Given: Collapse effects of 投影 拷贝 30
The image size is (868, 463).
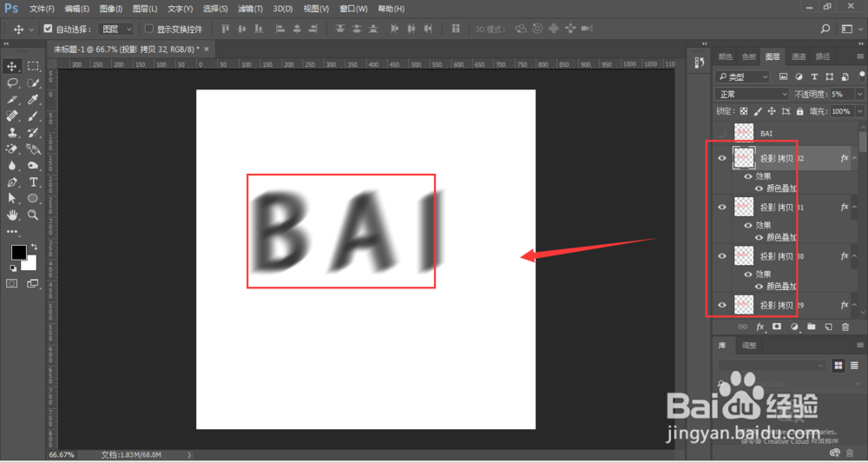Looking at the screenshot, I should [854, 256].
